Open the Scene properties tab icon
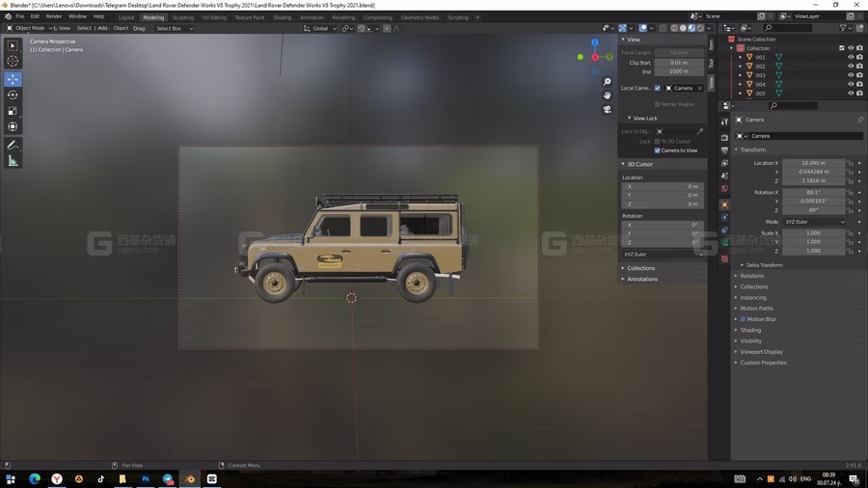The width and height of the screenshot is (868, 488). tap(724, 176)
